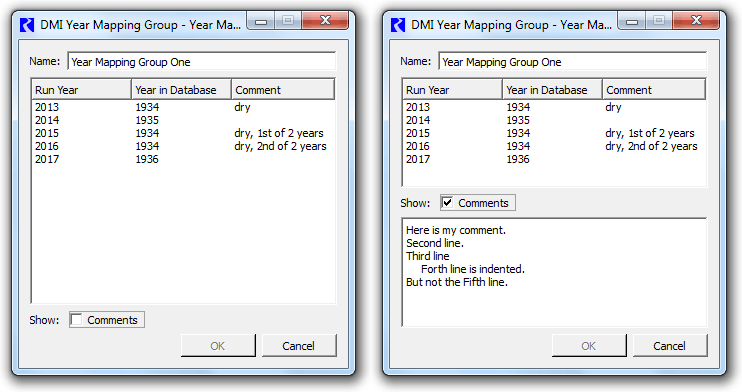Click 'dry, 1st of 2 years' comment in right window
Screen dimensions: 742x392
[650, 133]
